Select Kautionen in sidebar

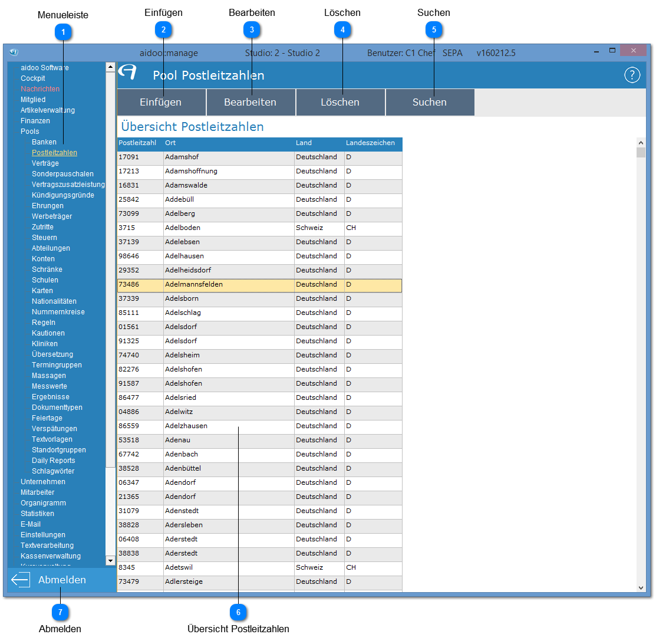[x=48, y=333]
